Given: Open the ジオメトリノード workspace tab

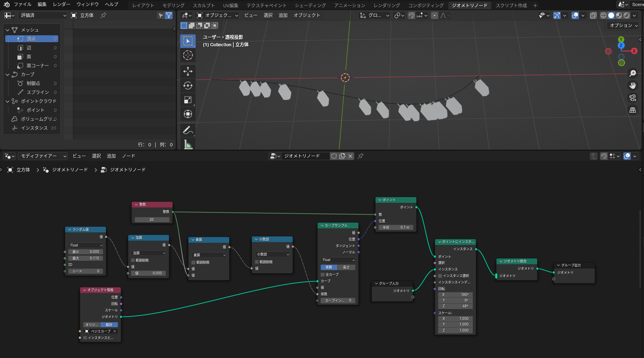Looking at the screenshot, I should [x=469, y=5].
